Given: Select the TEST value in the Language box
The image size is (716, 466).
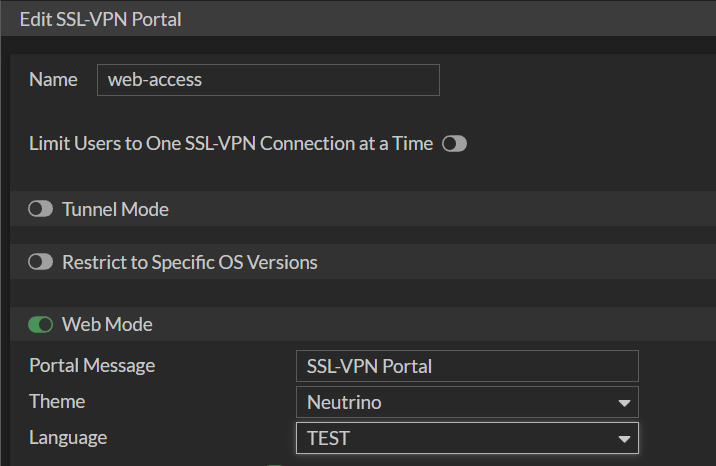Looking at the screenshot, I should [x=329, y=438].
